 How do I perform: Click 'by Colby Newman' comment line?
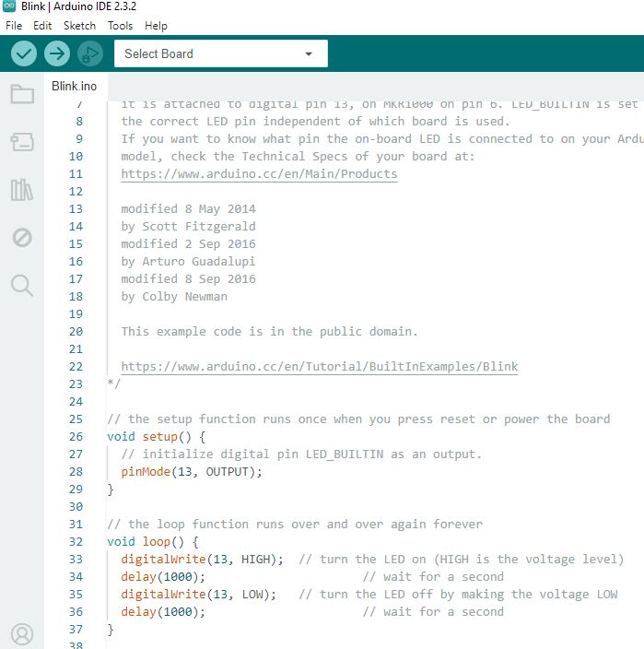(174, 296)
